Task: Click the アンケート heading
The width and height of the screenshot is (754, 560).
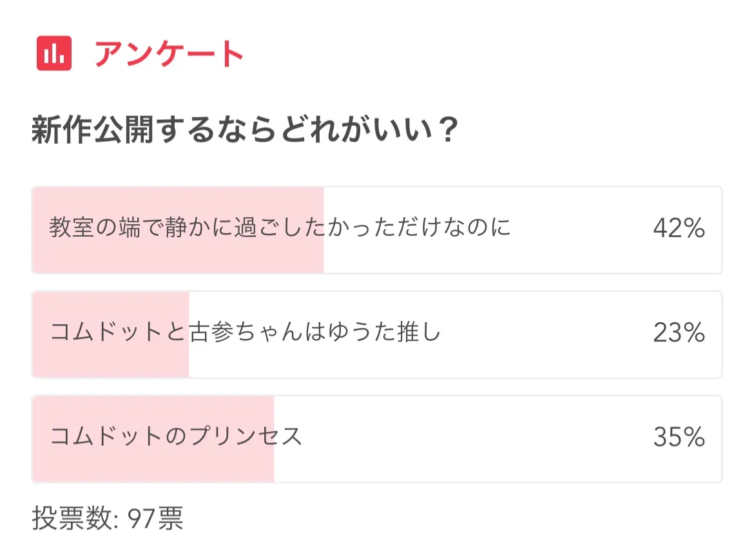Action: pos(169,54)
